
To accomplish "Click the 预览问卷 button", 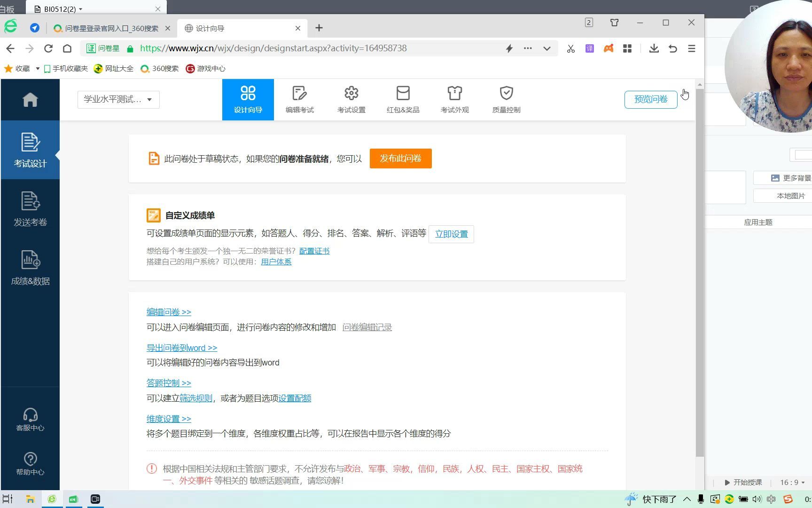I will (x=651, y=99).
